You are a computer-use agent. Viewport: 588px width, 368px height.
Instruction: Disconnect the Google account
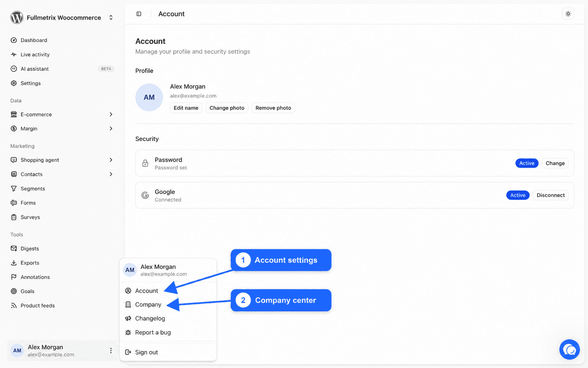coord(551,195)
